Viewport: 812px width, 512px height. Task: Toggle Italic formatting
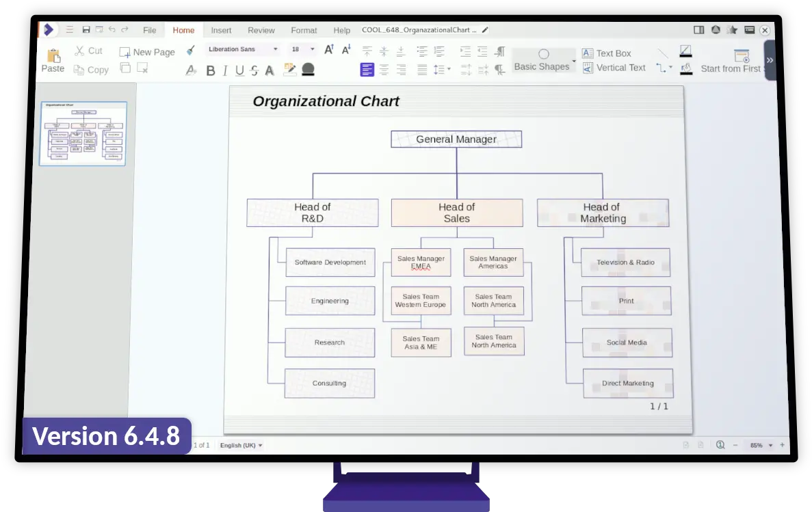pos(224,70)
